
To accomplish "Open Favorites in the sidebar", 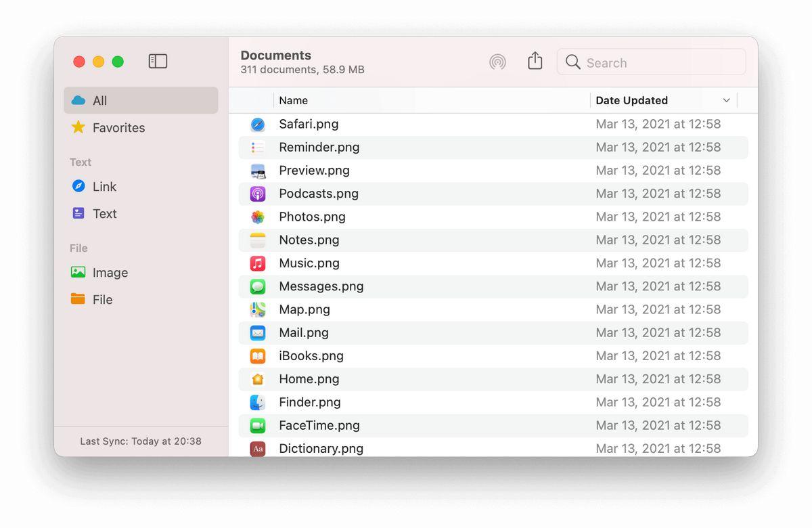I will pyautogui.click(x=118, y=128).
